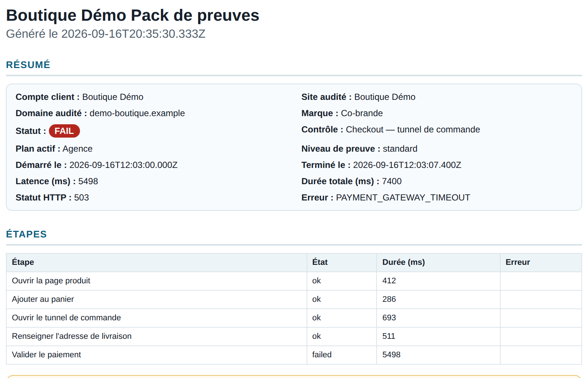Click the 'Statut HTTP : 503' line
Screen dimensions: 588x378
click(52, 198)
